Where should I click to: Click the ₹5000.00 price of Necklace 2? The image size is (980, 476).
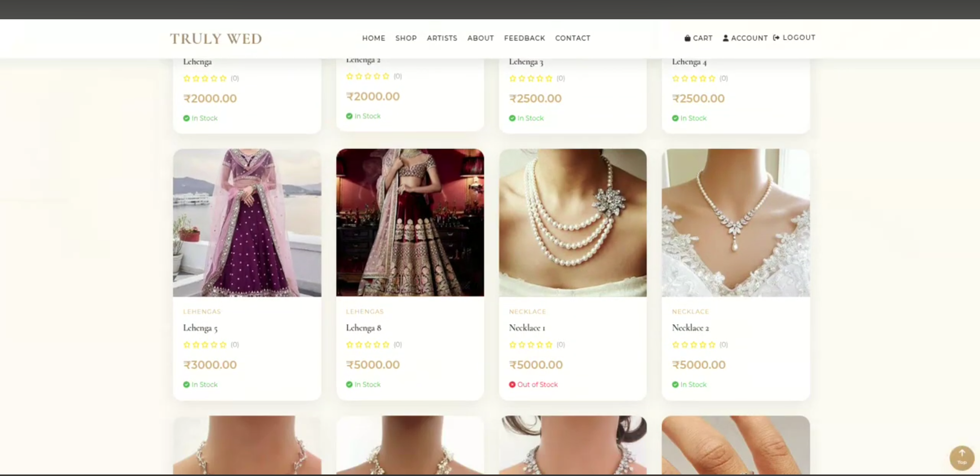pos(699,365)
